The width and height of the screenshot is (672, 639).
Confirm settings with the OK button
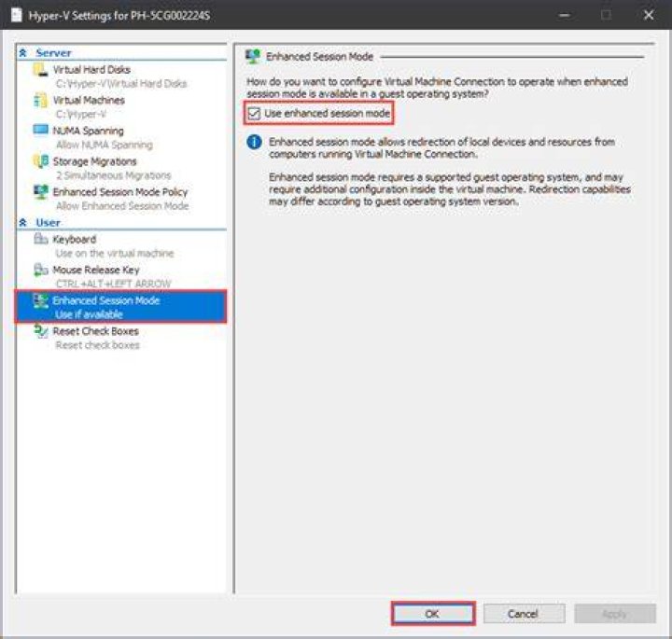coord(433,614)
